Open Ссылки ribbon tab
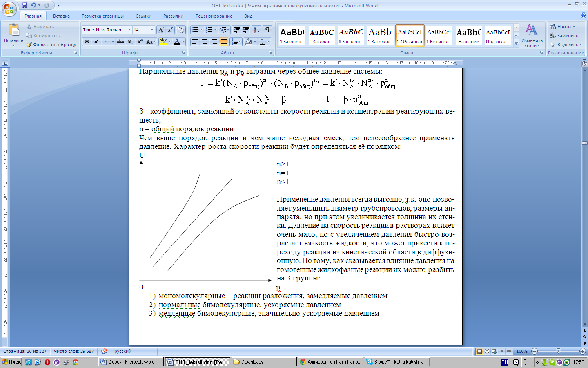The image size is (588, 368). pyautogui.click(x=143, y=16)
